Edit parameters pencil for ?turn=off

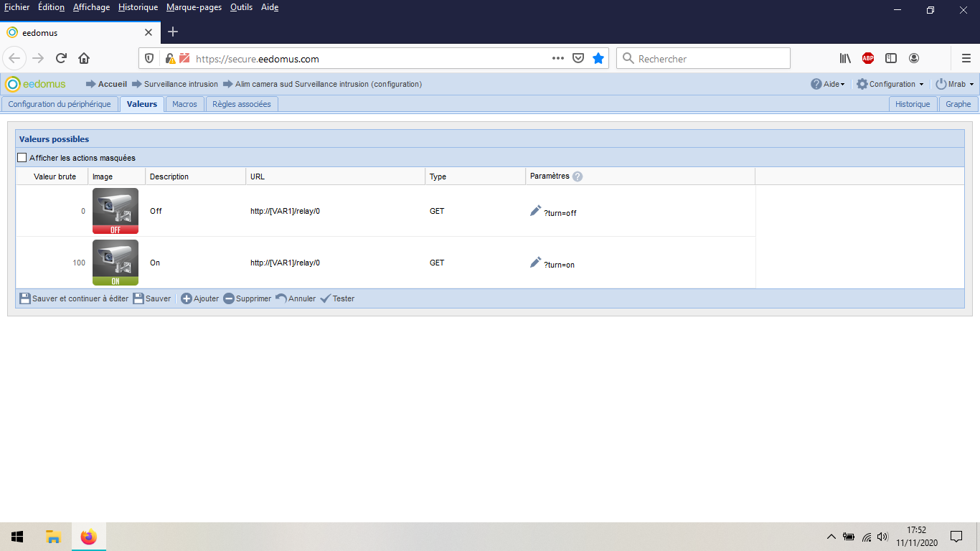[x=535, y=210]
